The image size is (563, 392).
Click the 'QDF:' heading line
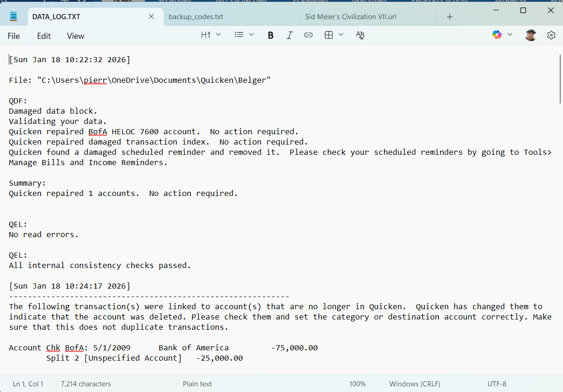click(18, 101)
